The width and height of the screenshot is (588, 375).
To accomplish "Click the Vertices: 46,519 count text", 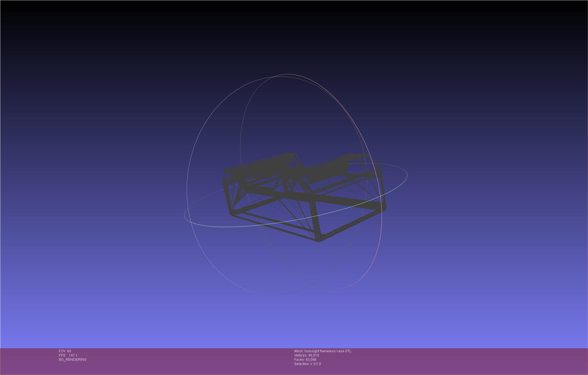I will (x=307, y=355).
